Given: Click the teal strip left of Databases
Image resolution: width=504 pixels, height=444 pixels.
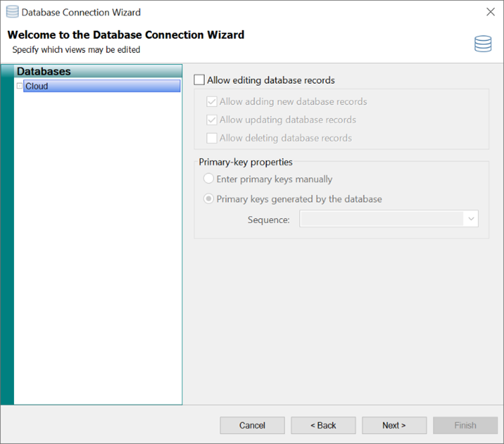Looking at the screenshot, I should click(x=7, y=234).
